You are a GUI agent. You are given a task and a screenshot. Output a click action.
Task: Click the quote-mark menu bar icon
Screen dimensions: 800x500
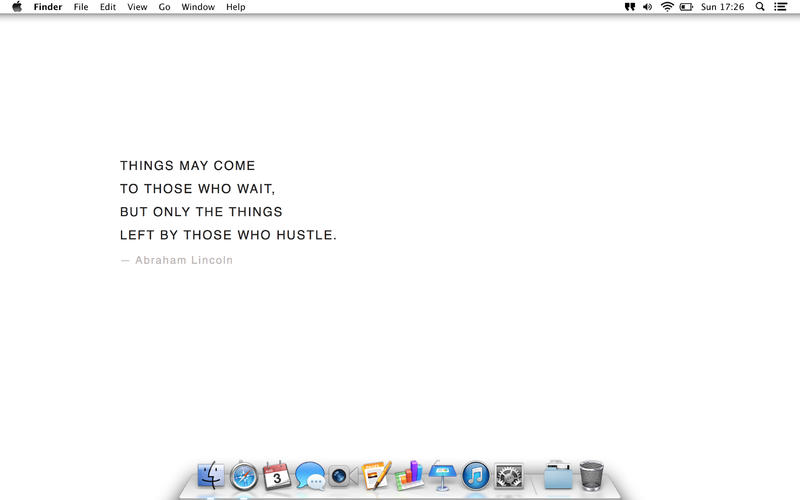pyautogui.click(x=630, y=7)
